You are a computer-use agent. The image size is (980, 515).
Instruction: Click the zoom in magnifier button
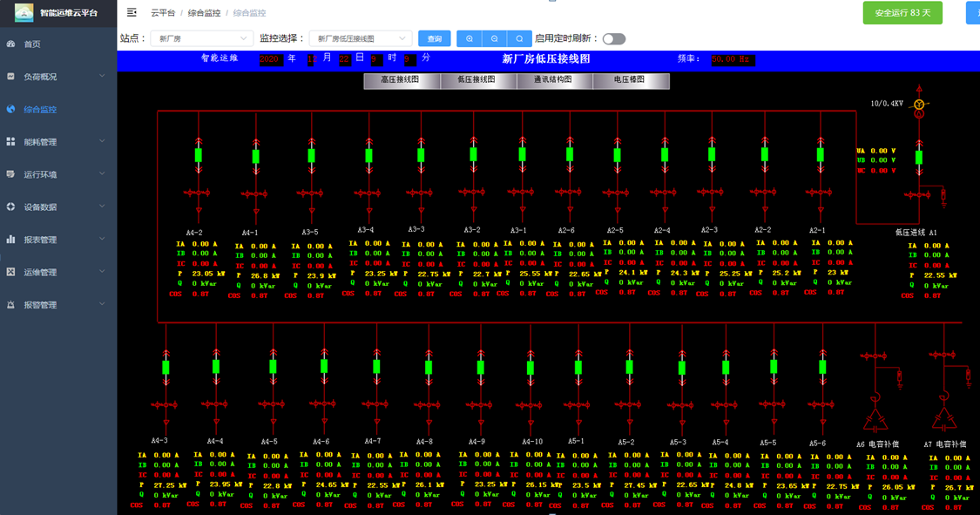pyautogui.click(x=470, y=38)
